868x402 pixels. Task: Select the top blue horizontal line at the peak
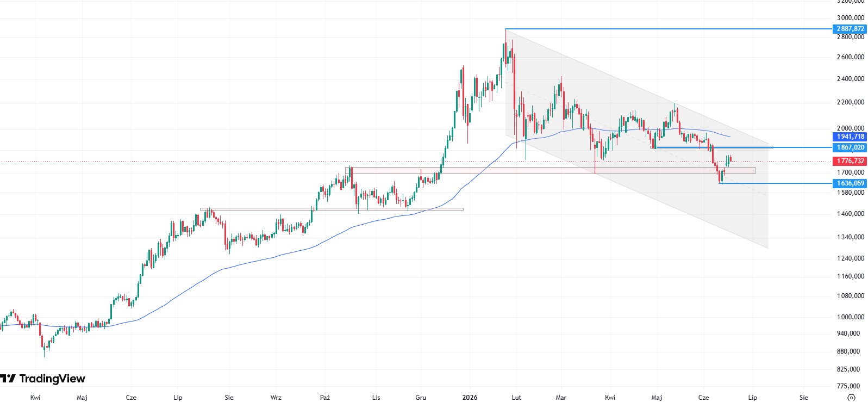tap(669, 29)
